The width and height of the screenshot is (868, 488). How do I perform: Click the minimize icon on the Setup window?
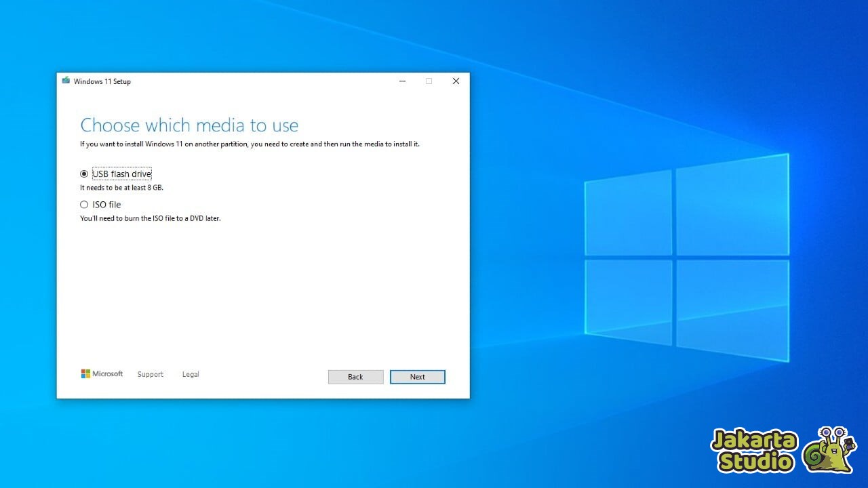coord(402,81)
